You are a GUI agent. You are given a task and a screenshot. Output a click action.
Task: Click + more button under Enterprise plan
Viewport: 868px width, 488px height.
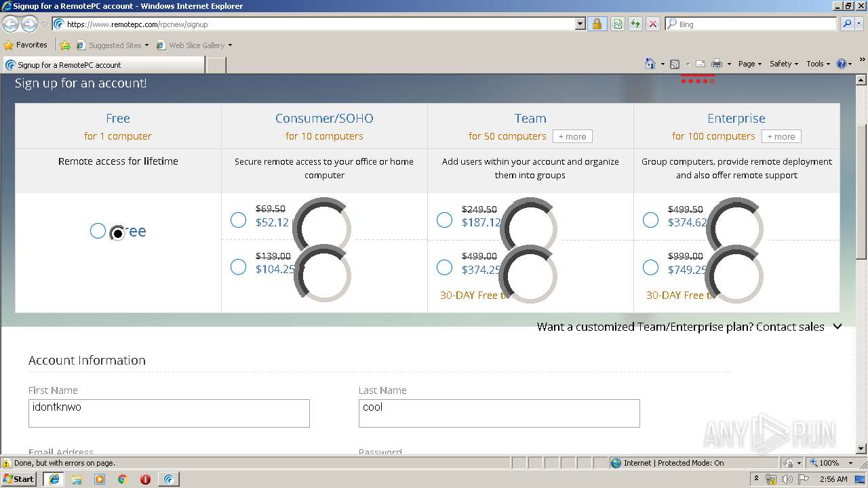[x=781, y=136]
